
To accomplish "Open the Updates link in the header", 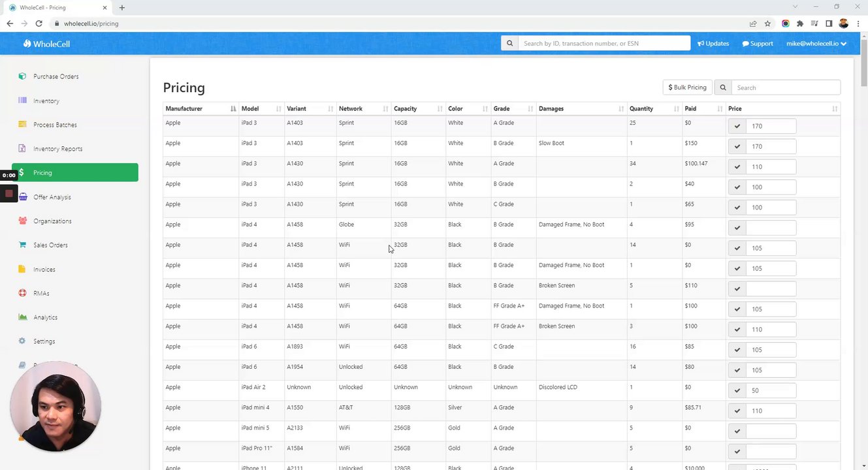I will [713, 44].
